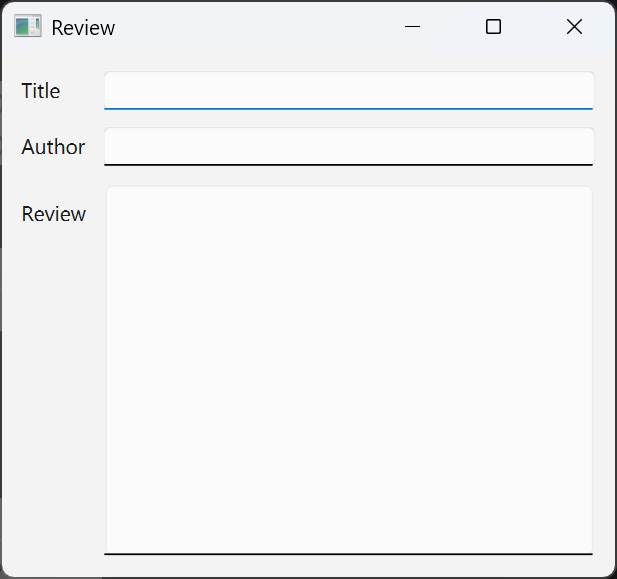Select the blue-underlined Title field
The image size is (617, 579).
point(348,90)
